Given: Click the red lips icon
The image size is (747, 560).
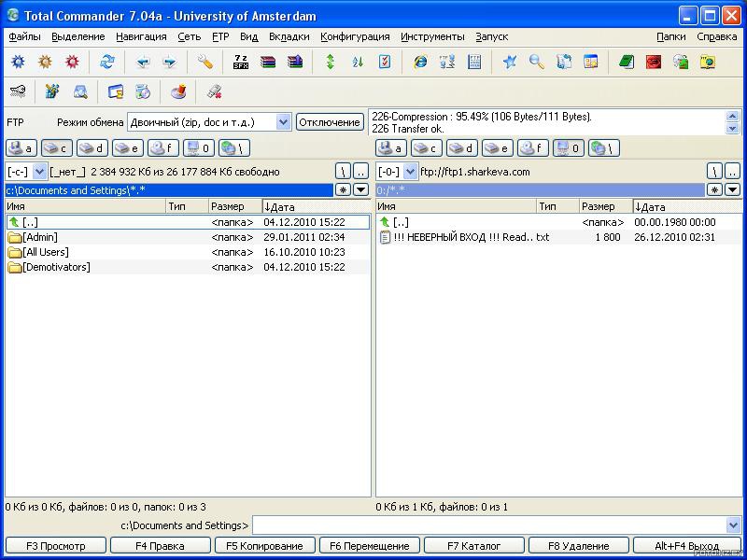Looking at the screenshot, I should pos(654,62).
